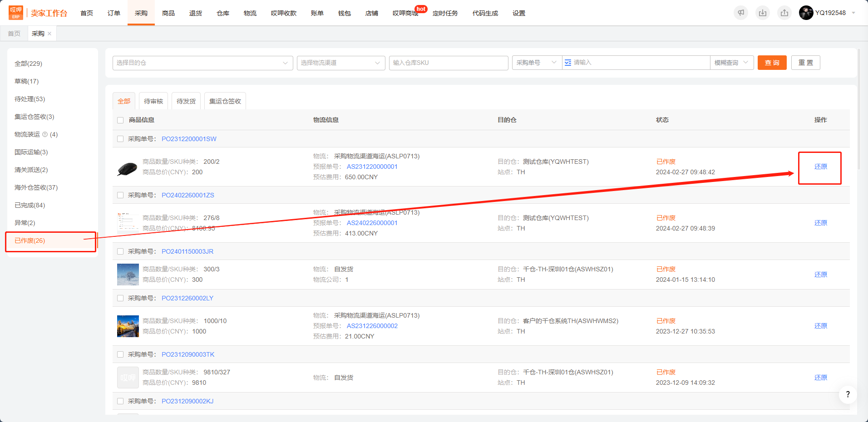Open the 选择目的仓 dropdown
The image size is (868, 422).
202,63
